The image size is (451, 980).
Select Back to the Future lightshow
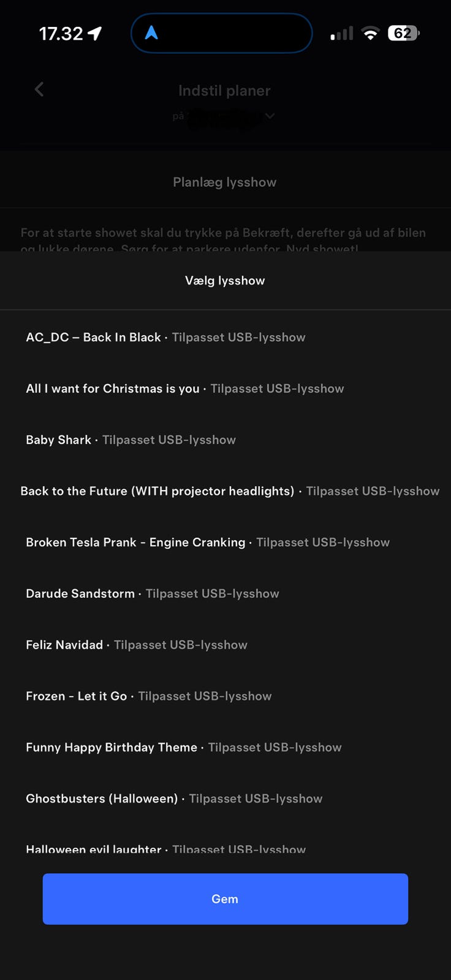pyautogui.click(x=230, y=491)
